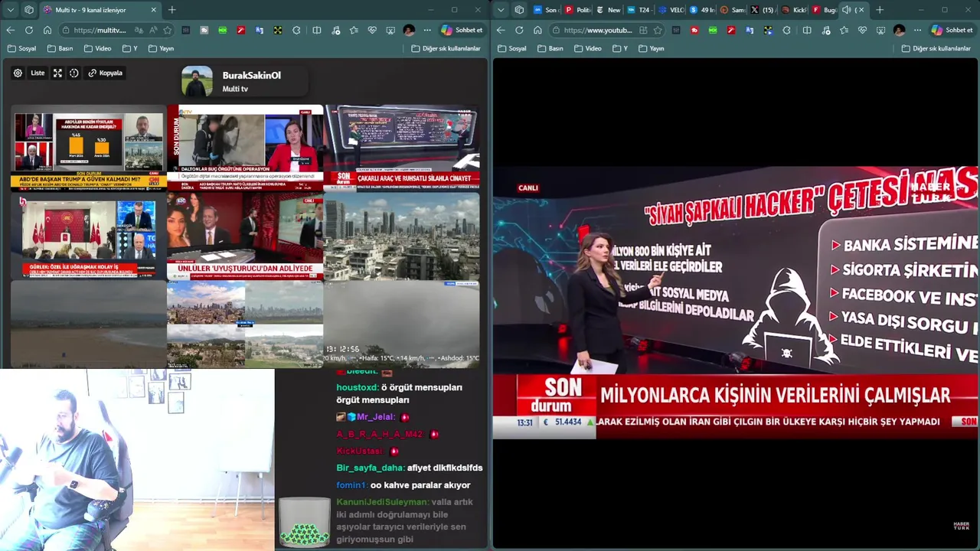Switch to the X (15) tab
The width and height of the screenshot is (980, 551).
pos(763,10)
